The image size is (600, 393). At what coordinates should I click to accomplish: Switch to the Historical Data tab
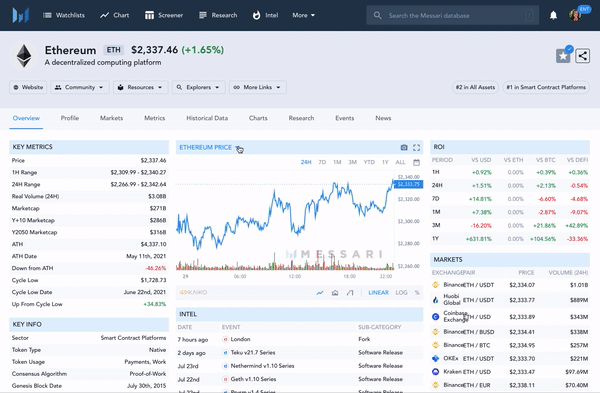[x=207, y=118]
